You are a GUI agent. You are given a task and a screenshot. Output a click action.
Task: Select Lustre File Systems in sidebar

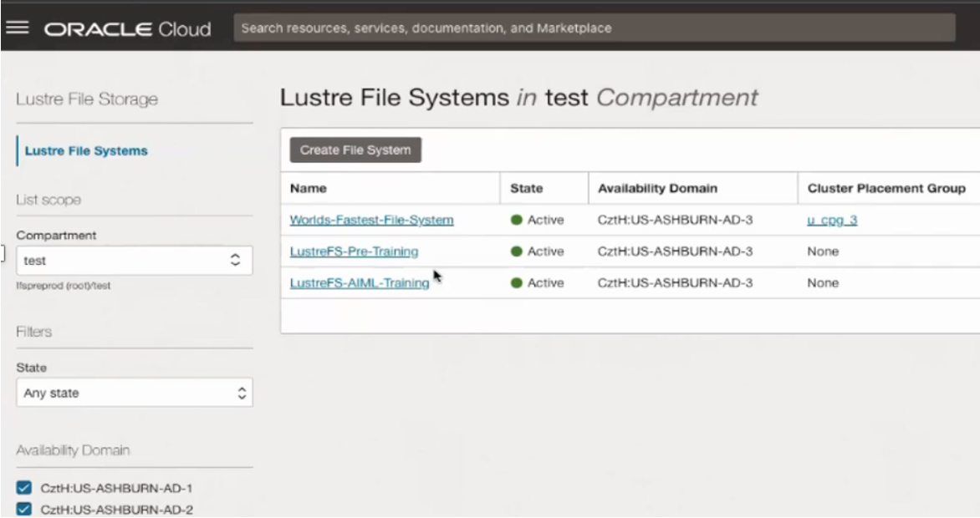[x=86, y=150]
